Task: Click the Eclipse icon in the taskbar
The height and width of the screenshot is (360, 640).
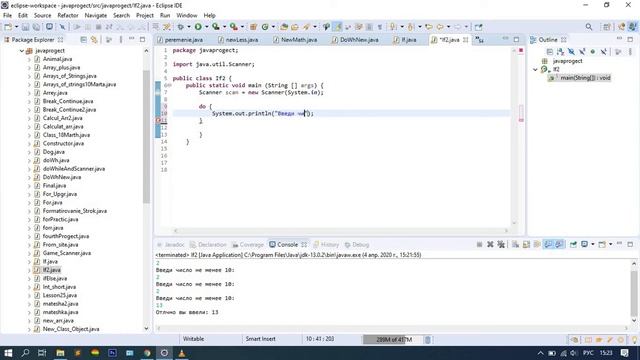Action: point(164,353)
